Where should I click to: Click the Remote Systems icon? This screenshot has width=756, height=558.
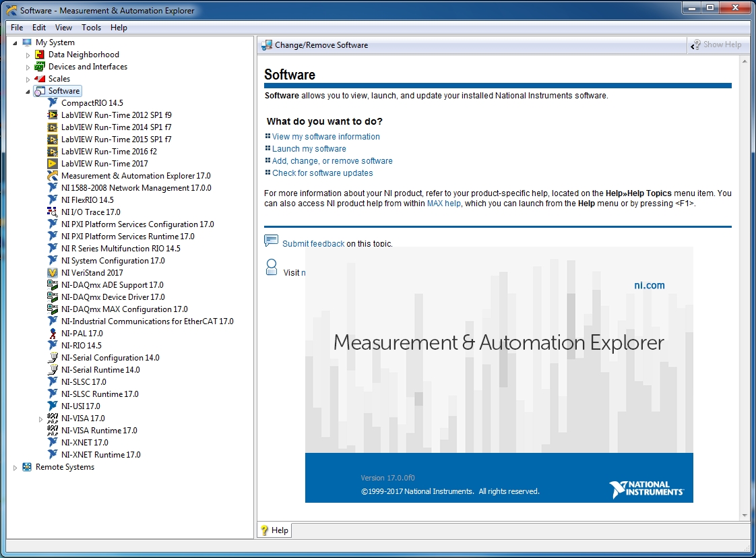click(27, 467)
